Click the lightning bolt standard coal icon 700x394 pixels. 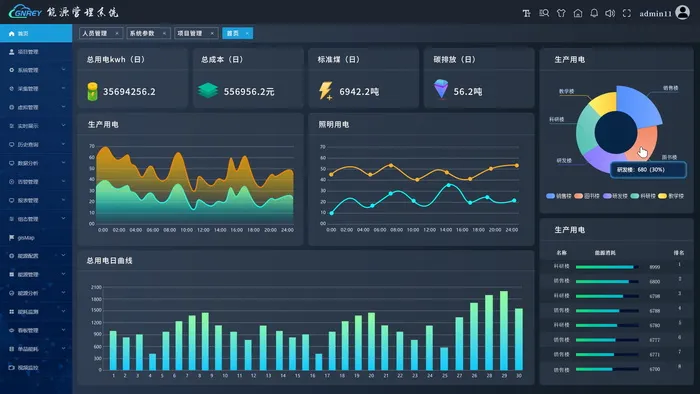(x=325, y=91)
